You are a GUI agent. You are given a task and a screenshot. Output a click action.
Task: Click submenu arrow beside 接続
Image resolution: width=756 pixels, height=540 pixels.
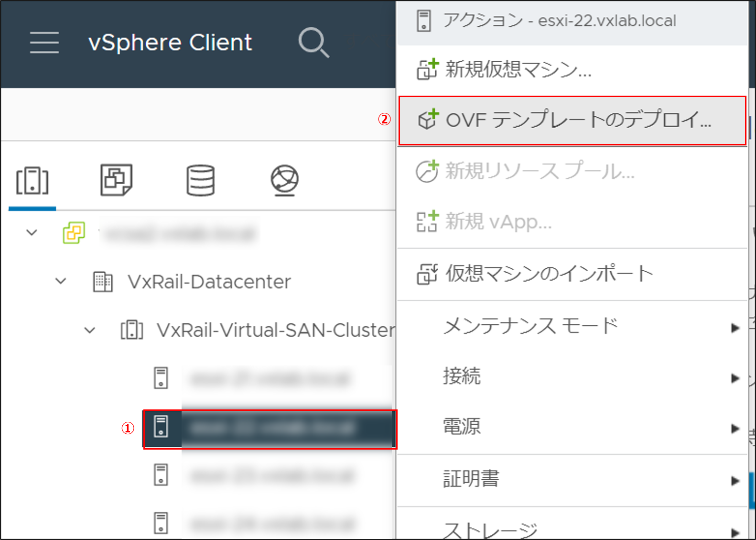click(735, 378)
